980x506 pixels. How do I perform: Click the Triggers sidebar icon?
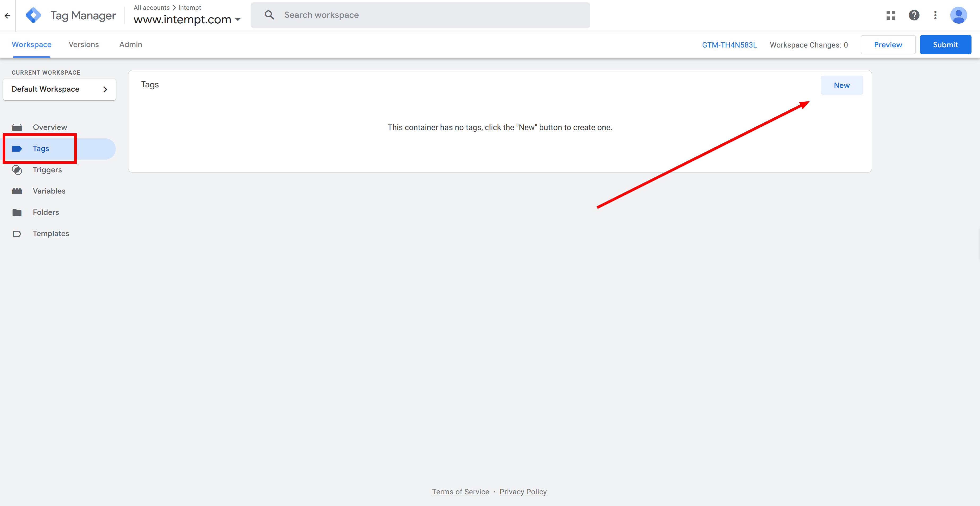pos(17,170)
